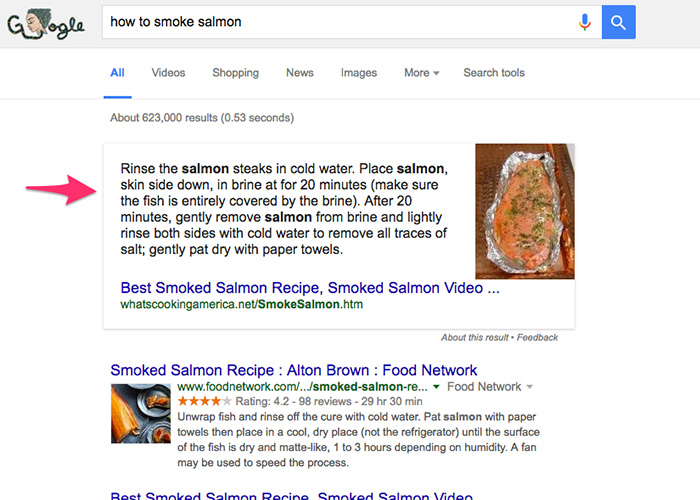Click the Food Network recipe thumbnail
Screen dimensions: 700x500
tap(140, 413)
